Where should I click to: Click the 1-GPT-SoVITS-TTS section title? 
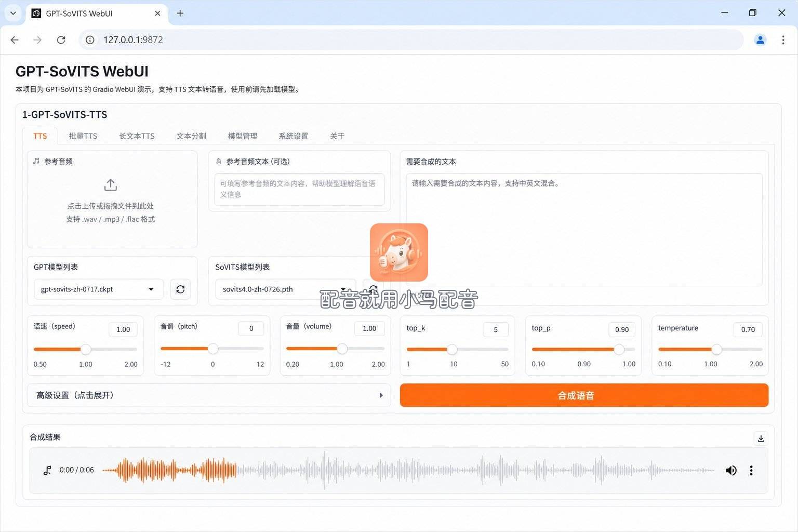[x=64, y=115]
